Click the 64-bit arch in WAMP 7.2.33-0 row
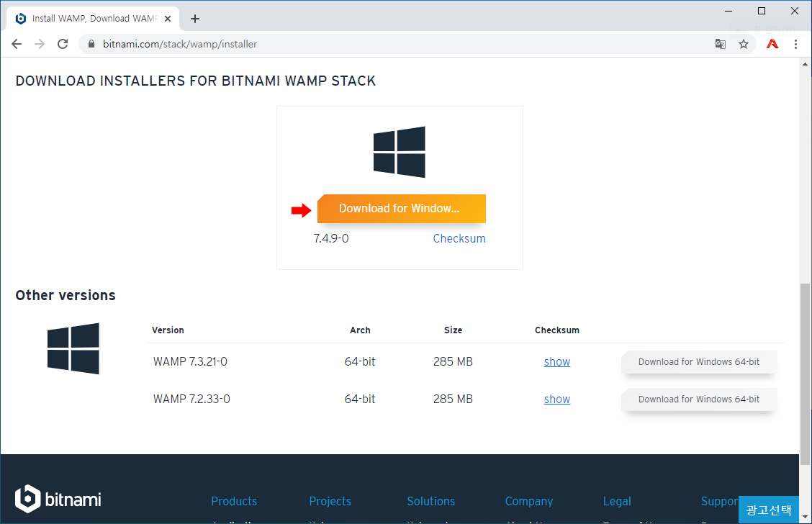The height and width of the screenshot is (524, 812). (360, 399)
